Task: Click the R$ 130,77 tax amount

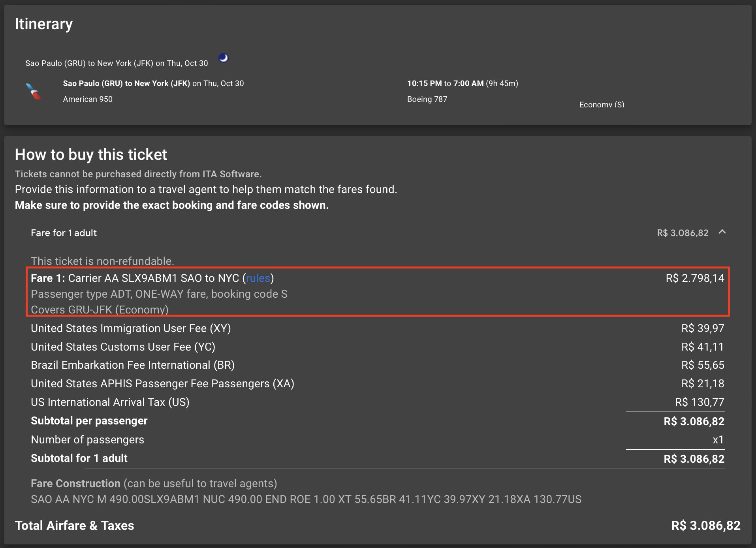Action: point(700,402)
